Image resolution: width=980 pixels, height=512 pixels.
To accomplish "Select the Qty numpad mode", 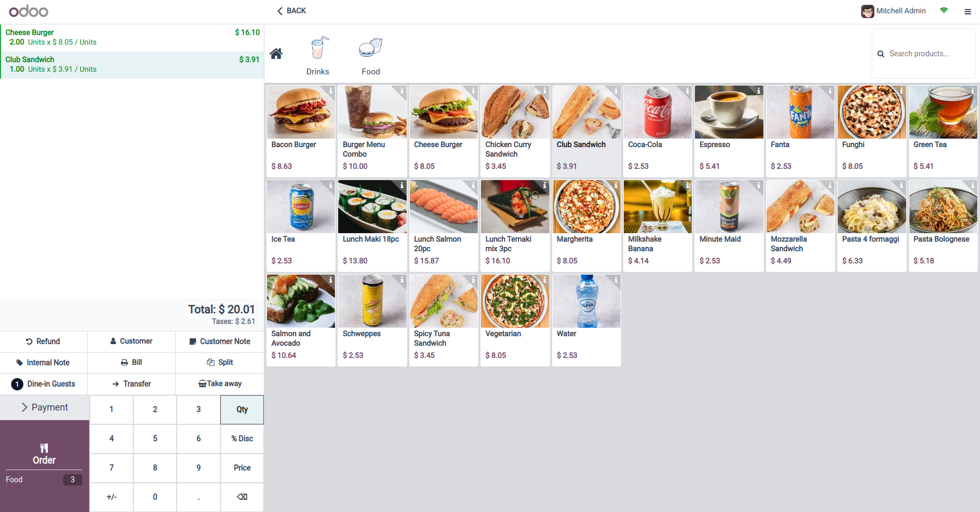I will coord(242,409).
